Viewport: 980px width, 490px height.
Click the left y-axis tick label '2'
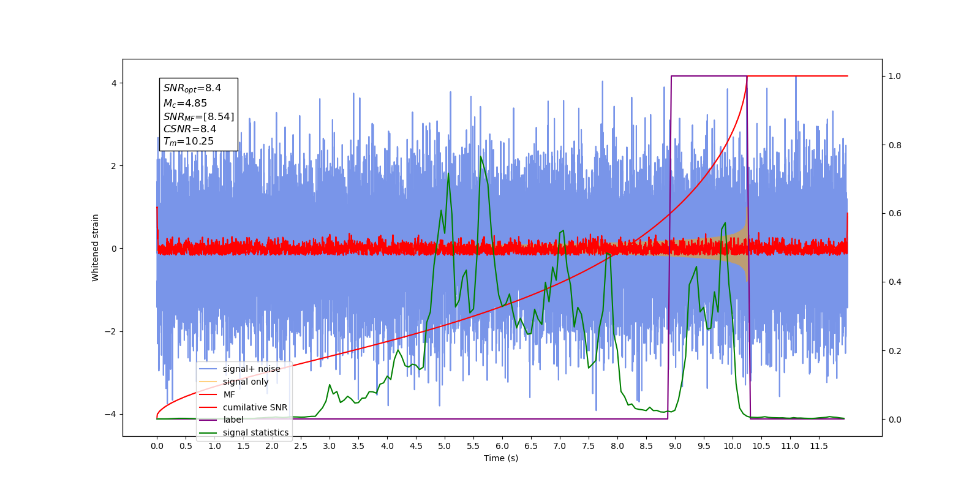click(x=114, y=166)
